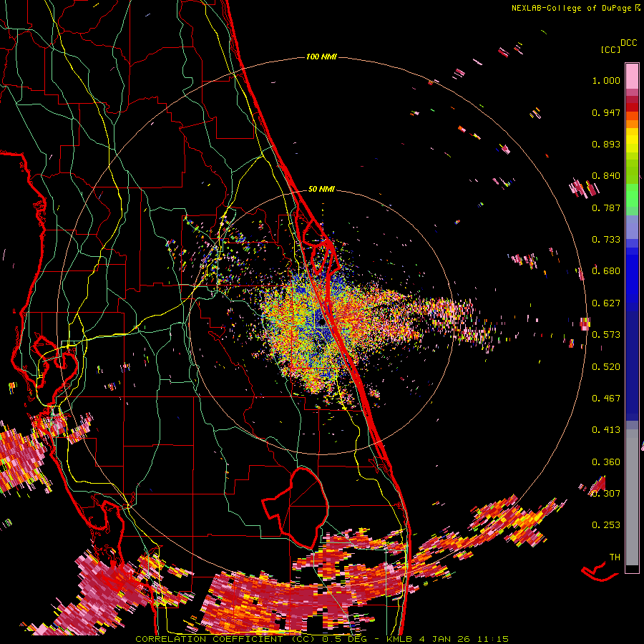Pick the gray bottom color bar segment
Image resolution: width=644 pixels, height=644 pixels.
click(632, 497)
